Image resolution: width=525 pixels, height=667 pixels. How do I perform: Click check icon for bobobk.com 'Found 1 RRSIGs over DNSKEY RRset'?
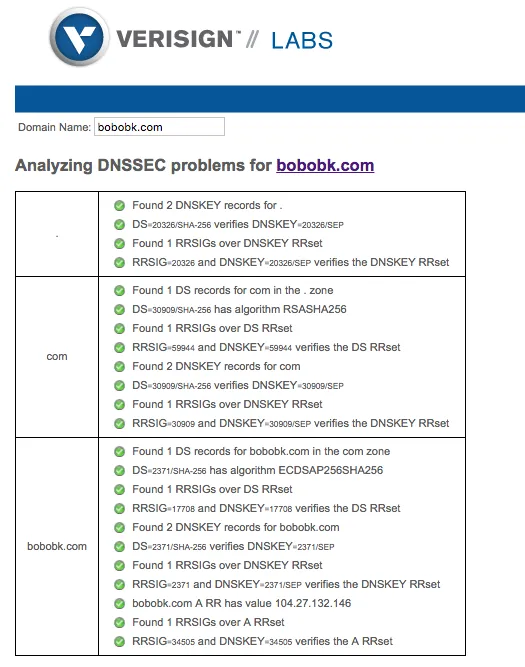[x=120, y=565]
